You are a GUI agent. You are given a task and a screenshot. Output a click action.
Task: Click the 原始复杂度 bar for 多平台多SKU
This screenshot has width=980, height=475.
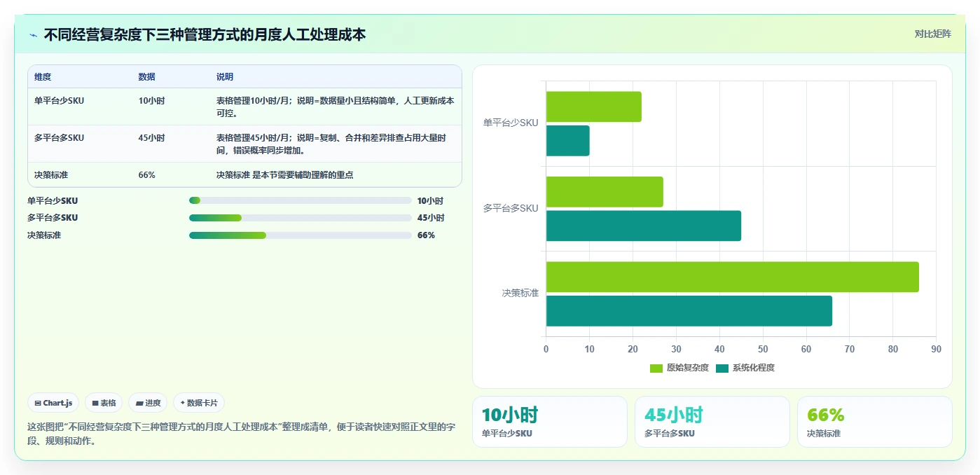pos(605,192)
